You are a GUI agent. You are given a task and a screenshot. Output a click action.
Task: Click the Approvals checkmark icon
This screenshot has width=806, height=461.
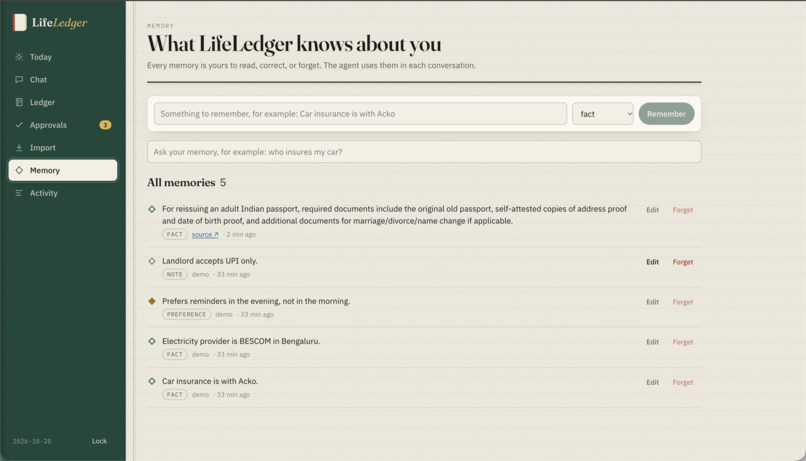(x=19, y=125)
